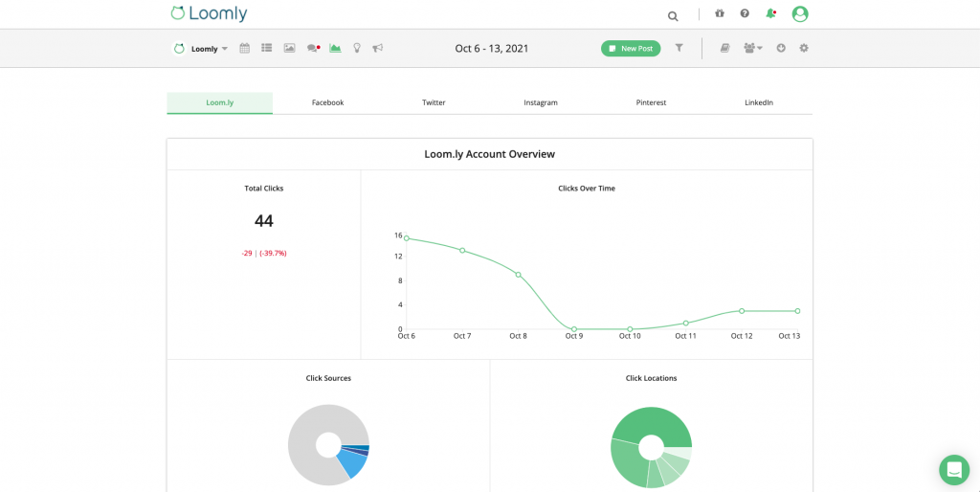Click the Click Locations heading
Image resolution: width=980 pixels, height=492 pixels.
pyautogui.click(x=651, y=378)
